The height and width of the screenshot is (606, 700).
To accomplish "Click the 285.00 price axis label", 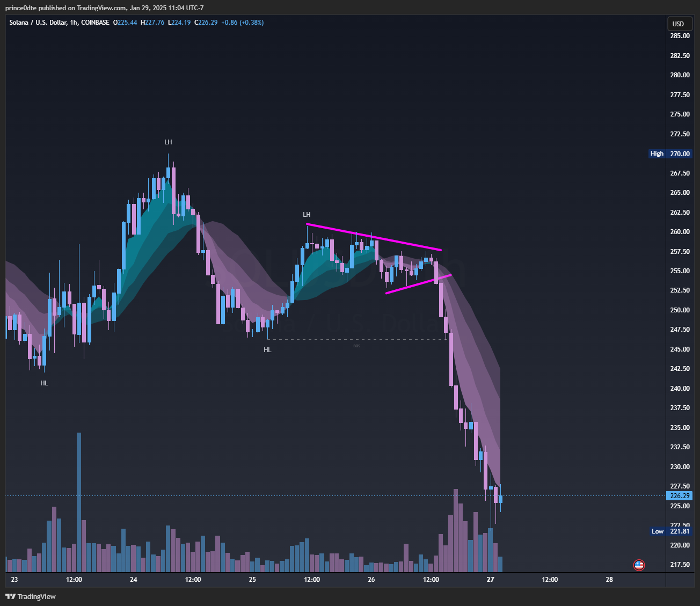I will point(680,36).
